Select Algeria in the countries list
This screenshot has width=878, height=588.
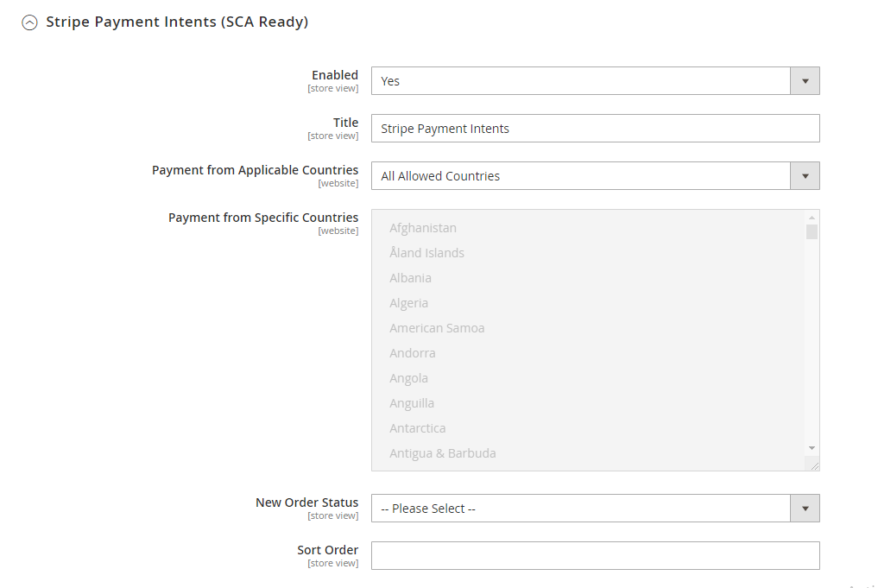coord(408,303)
